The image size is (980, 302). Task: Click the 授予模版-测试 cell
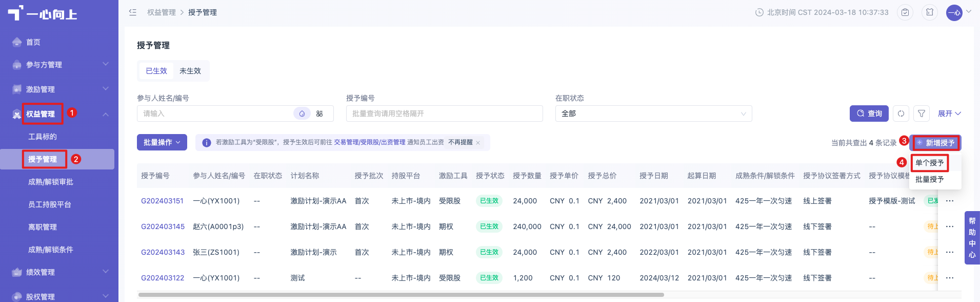coord(892,201)
